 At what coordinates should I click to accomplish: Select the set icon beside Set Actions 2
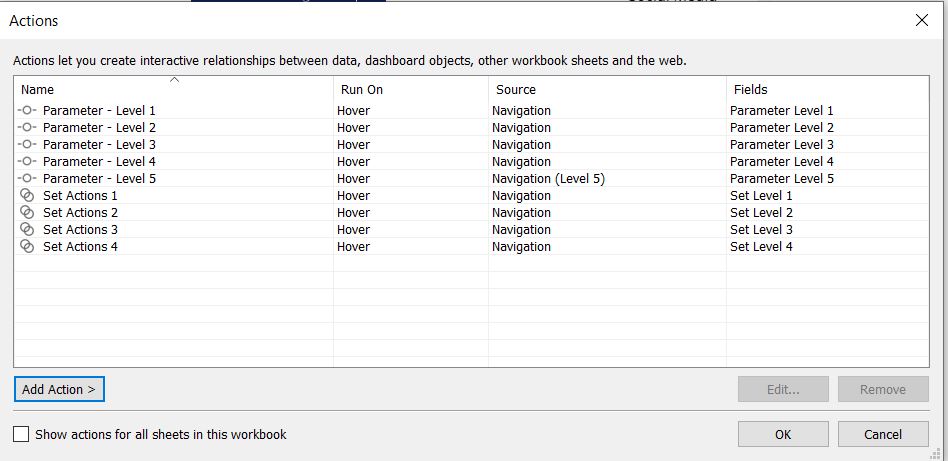tap(27, 212)
